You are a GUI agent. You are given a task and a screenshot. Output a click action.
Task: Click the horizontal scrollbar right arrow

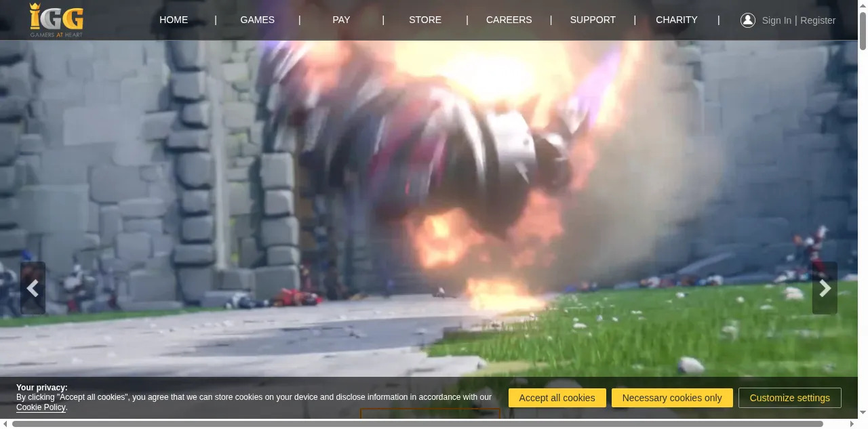pos(854,424)
